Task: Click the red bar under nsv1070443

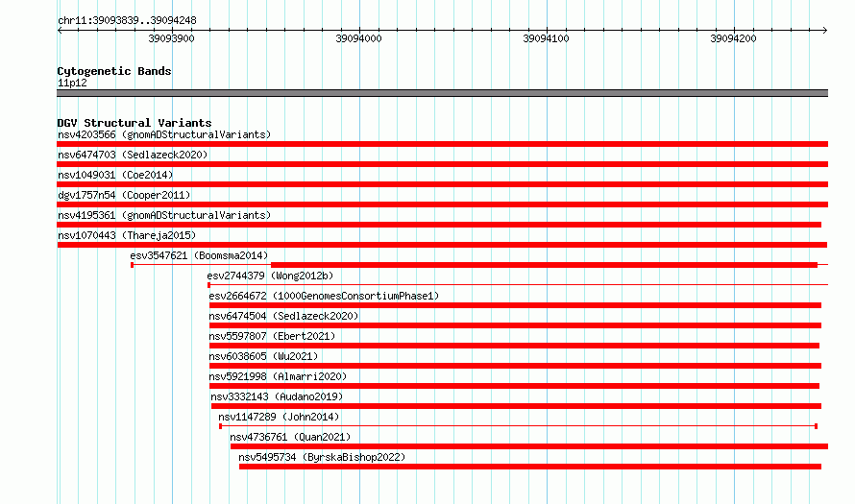Action: tap(442, 245)
